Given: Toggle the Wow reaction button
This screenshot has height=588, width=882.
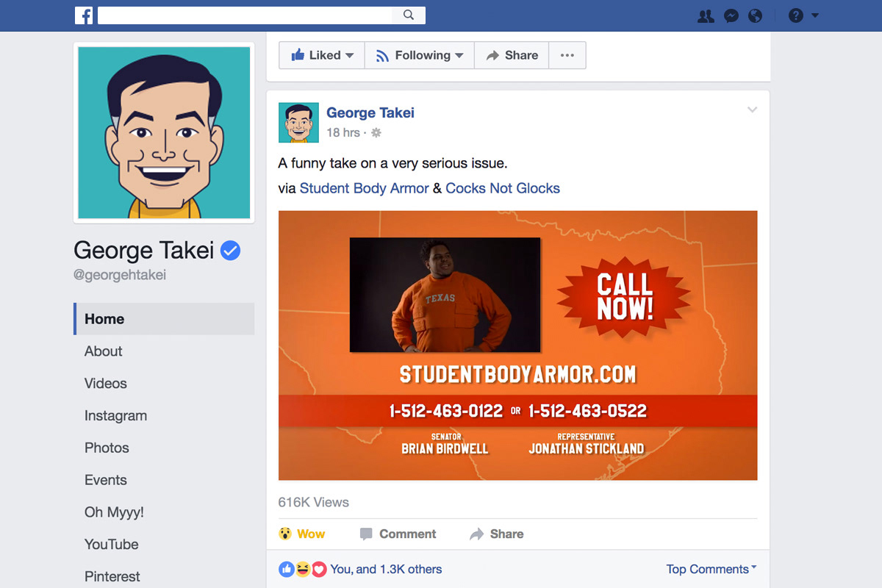Looking at the screenshot, I should point(302,534).
